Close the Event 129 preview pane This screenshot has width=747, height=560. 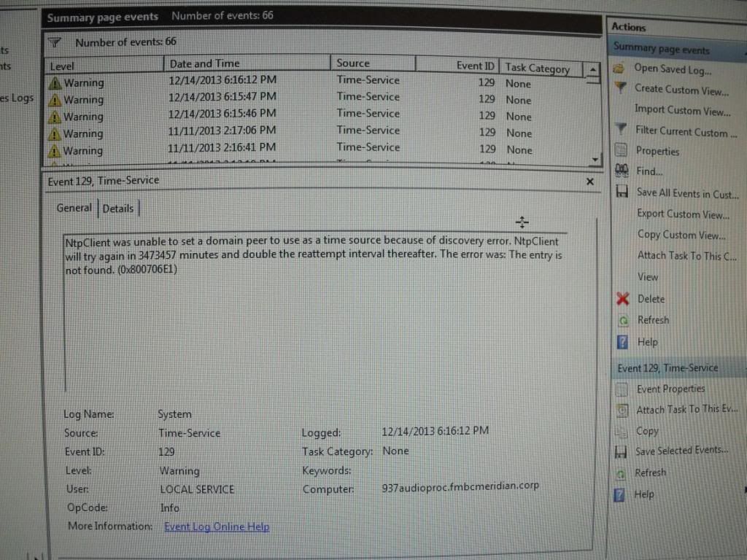[589, 181]
